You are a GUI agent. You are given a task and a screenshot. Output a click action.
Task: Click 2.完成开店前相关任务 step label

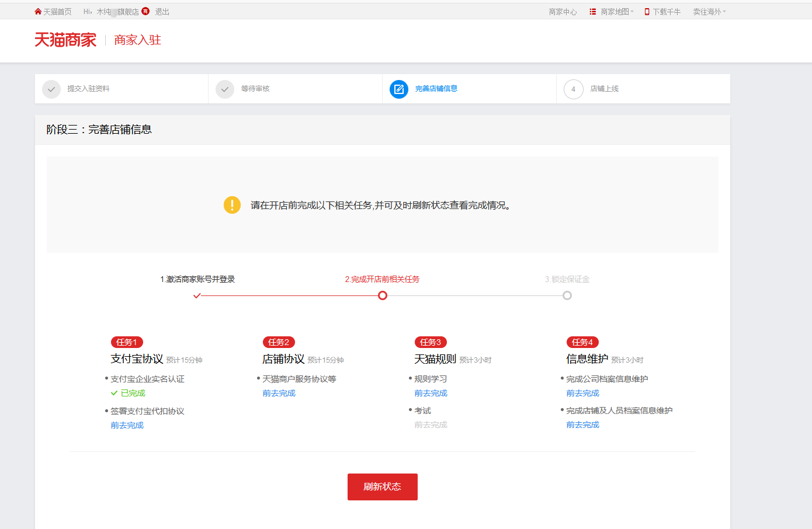click(x=382, y=279)
